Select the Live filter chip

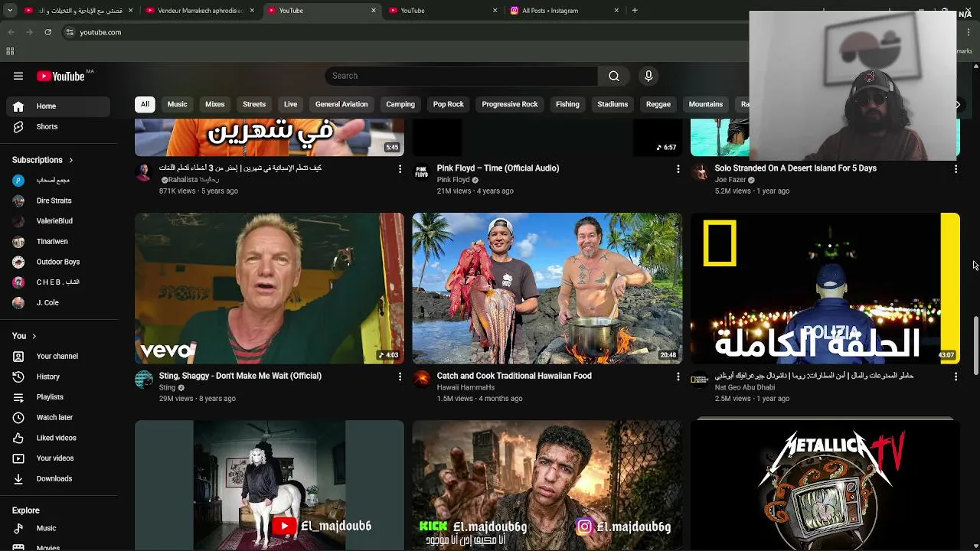(x=290, y=104)
